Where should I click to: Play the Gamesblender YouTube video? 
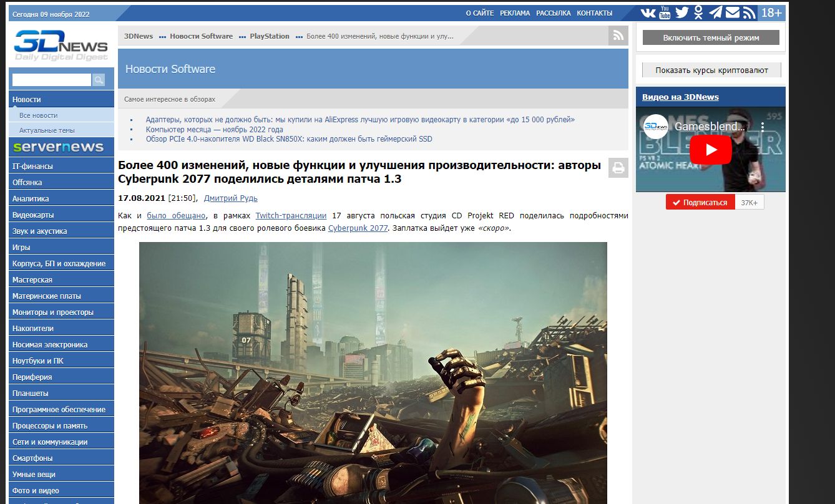[710, 150]
